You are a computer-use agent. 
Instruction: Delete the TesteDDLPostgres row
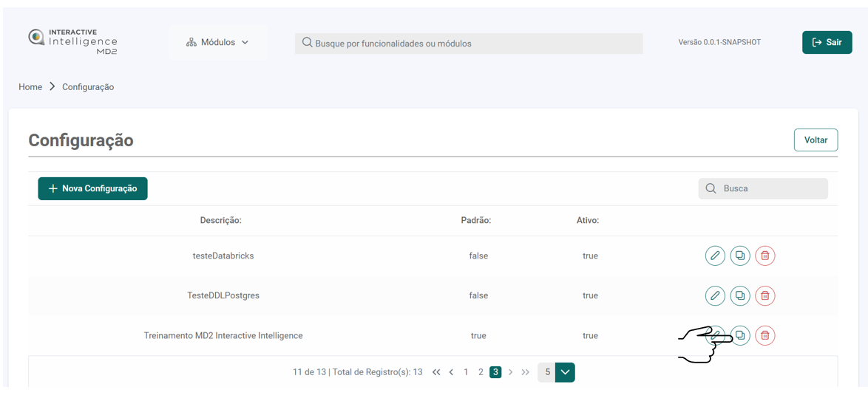(x=765, y=295)
